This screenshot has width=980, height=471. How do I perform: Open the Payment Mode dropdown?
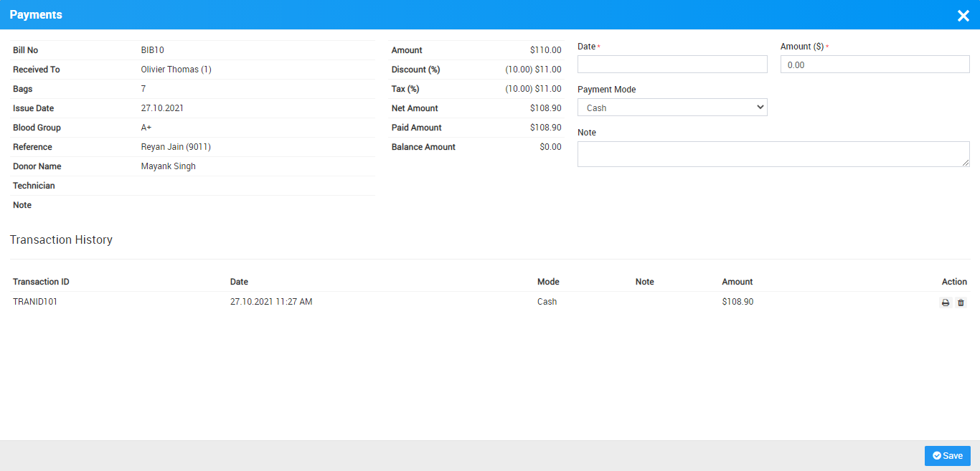(672, 108)
